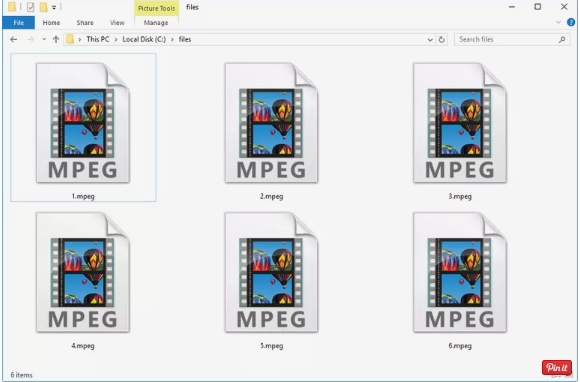Image resolution: width=580 pixels, height=382 pixels.
Task: Expand the ribbon with the chevron
Action: (x=558, y=22)
